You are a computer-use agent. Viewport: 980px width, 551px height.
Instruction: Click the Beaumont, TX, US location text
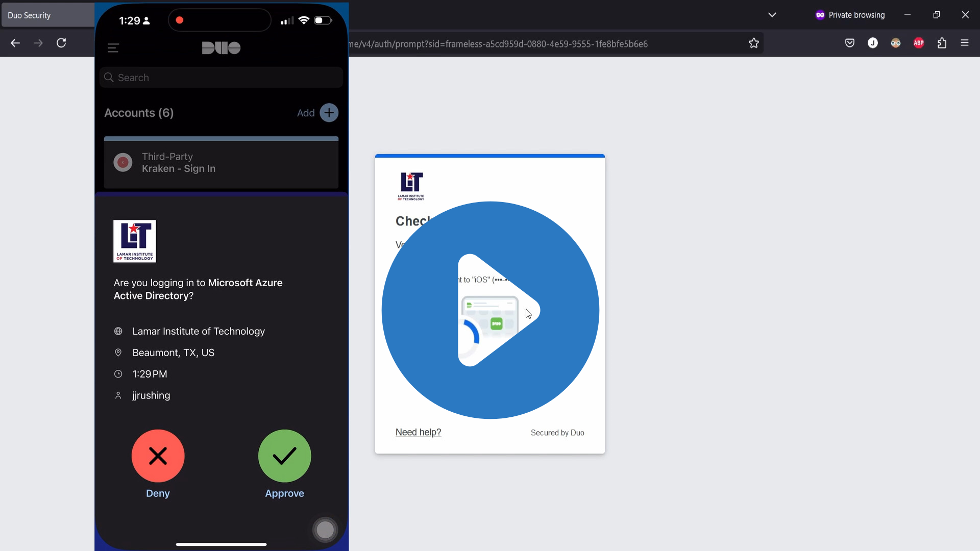pos(174,353)
